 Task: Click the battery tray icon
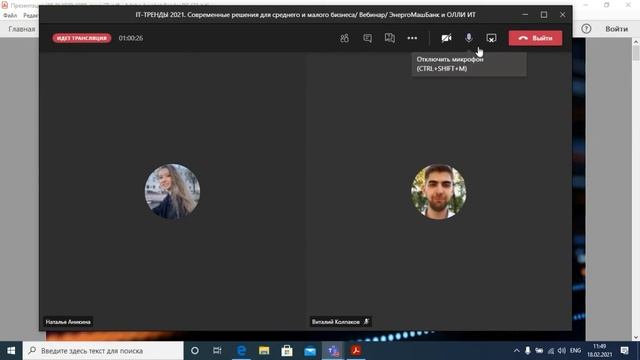click(x=539, y=351)
